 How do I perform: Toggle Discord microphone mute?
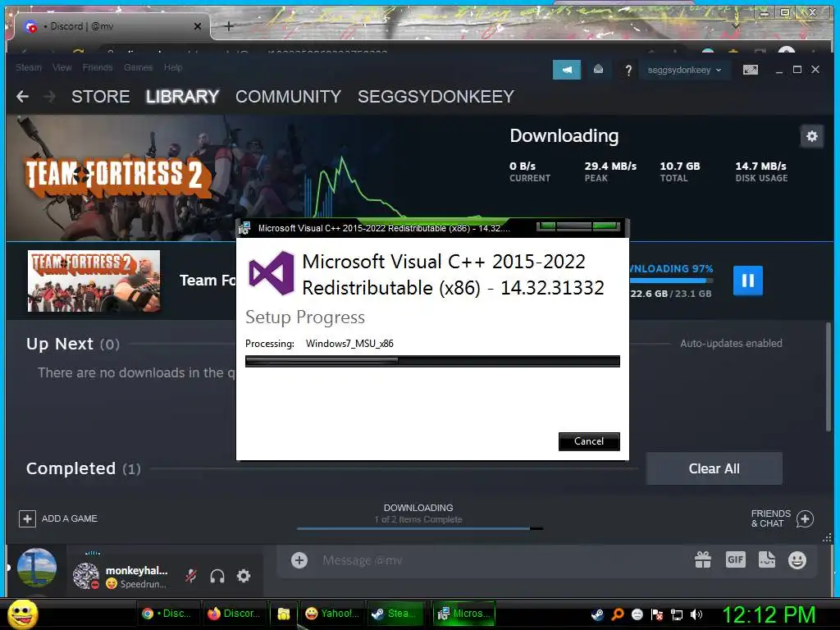tap(190, 577)
